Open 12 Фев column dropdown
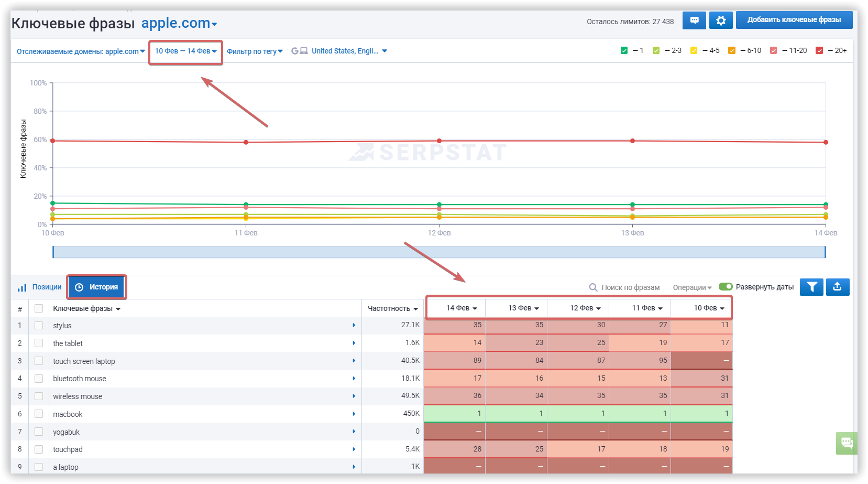Viewport: 868px width, 484px height. click(585, 308)
